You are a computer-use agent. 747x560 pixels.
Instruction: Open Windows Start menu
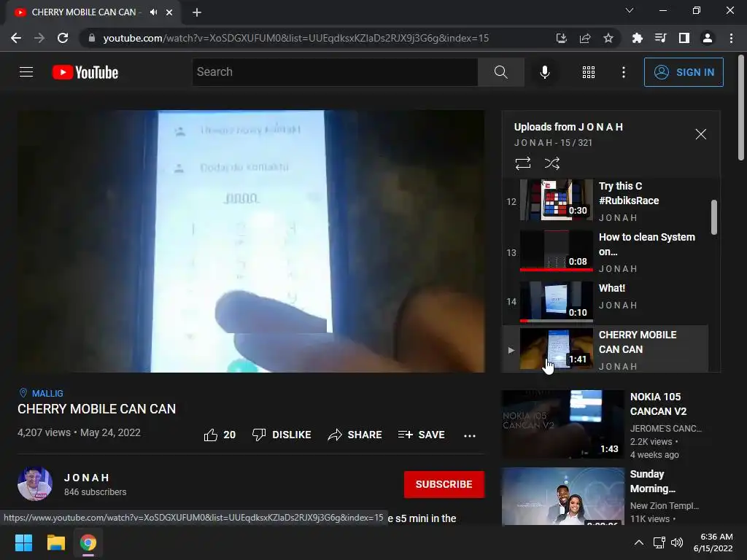pyautogui.click(x=23, y=542)
